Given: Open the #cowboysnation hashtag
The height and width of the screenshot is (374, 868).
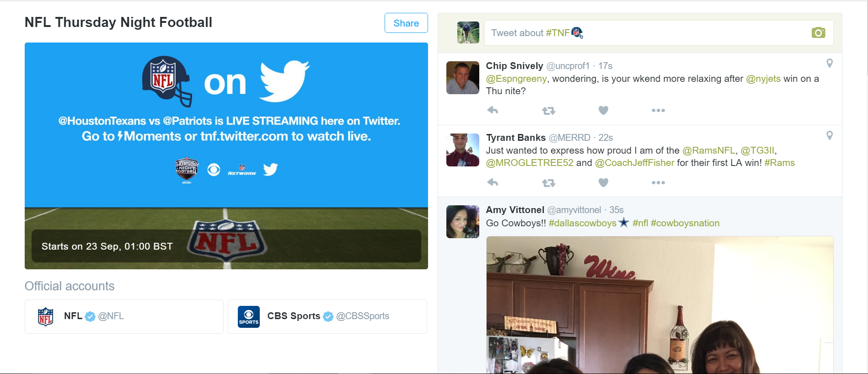Looking at the screenshot, I should (685, 223).
